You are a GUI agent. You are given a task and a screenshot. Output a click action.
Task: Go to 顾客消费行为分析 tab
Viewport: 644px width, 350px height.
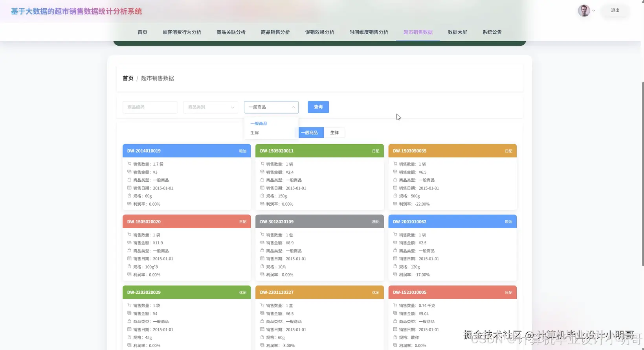[x=182, y=32]
